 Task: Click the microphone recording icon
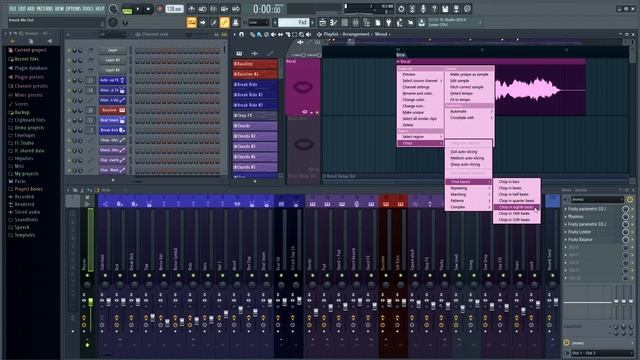[423, 9]
